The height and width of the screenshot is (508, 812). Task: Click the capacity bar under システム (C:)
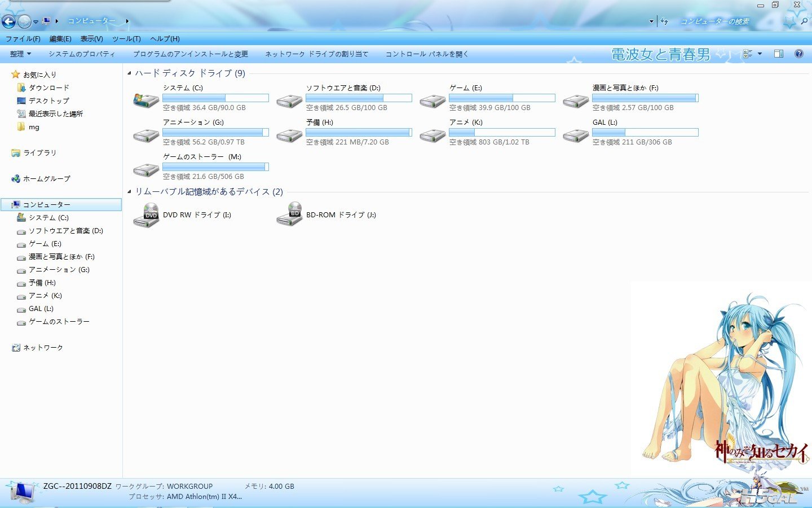tap(215, 98)
